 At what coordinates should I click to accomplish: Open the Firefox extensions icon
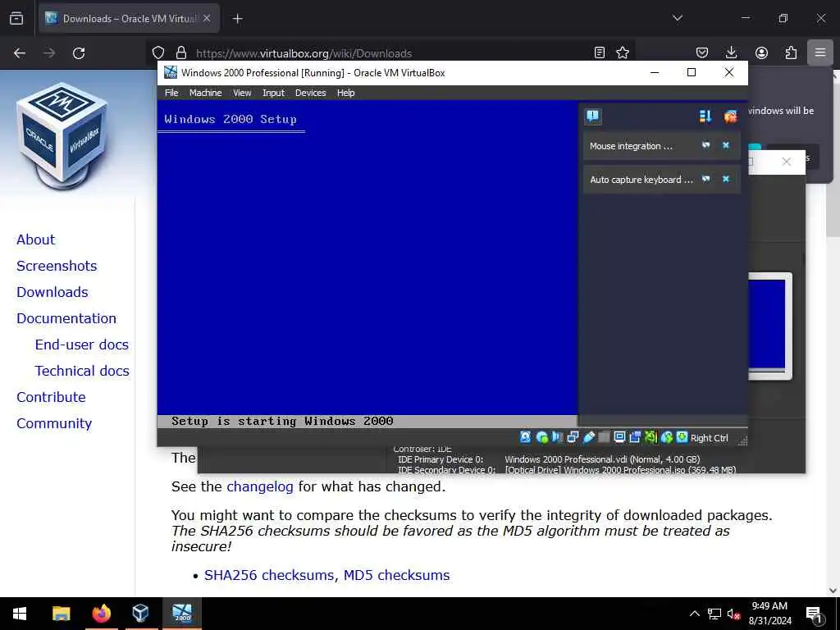791,52
